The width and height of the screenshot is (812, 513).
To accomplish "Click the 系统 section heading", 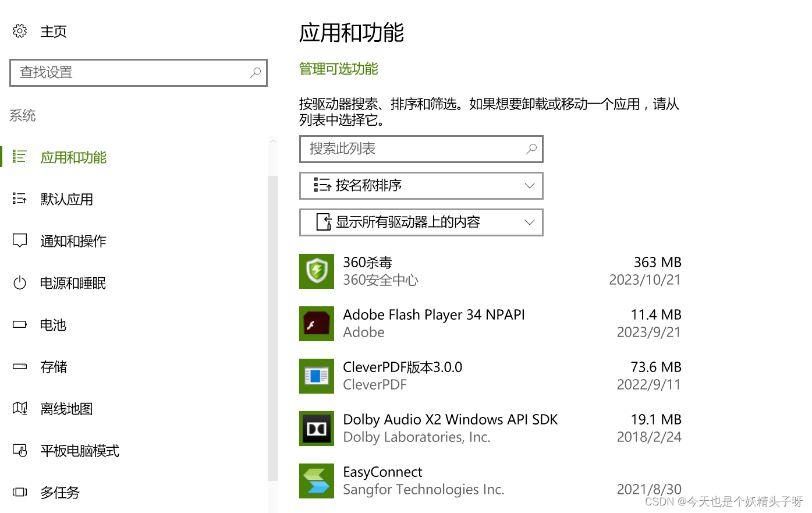I will 23,115.
